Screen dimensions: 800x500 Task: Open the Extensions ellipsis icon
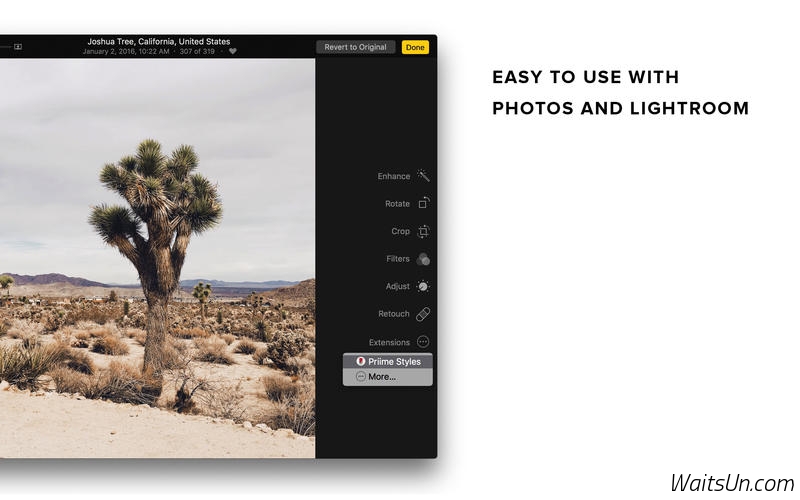pyautogui.click(x=423, y=341)
